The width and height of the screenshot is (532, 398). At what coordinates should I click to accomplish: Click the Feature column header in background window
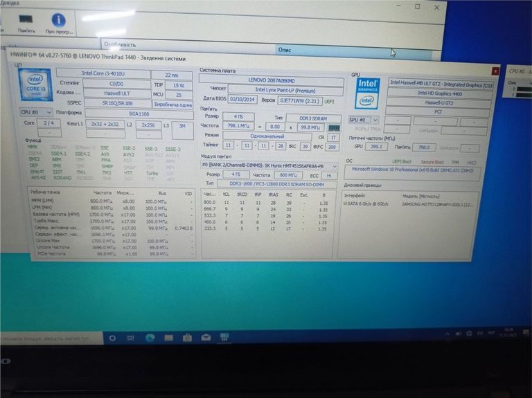pos(188,46)
